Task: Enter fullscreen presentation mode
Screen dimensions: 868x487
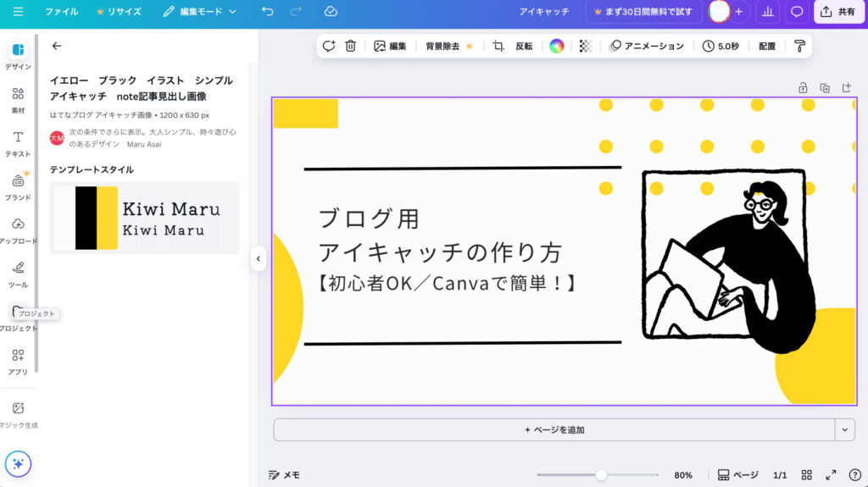Action: (x=831, y=475)
